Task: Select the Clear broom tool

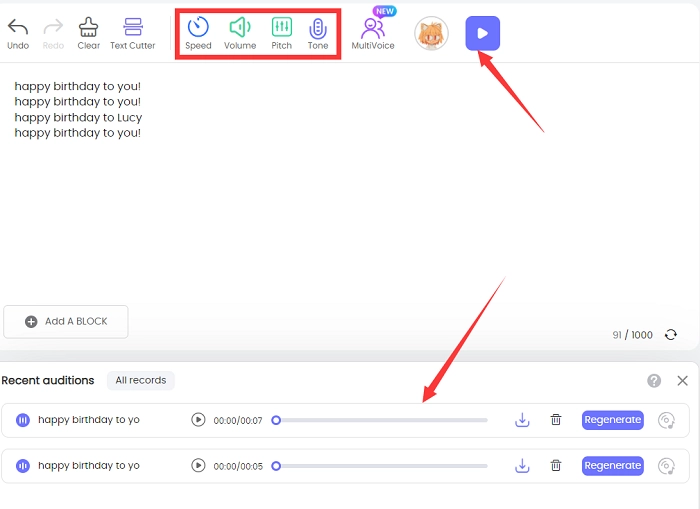Action: (x=88, y=27)
